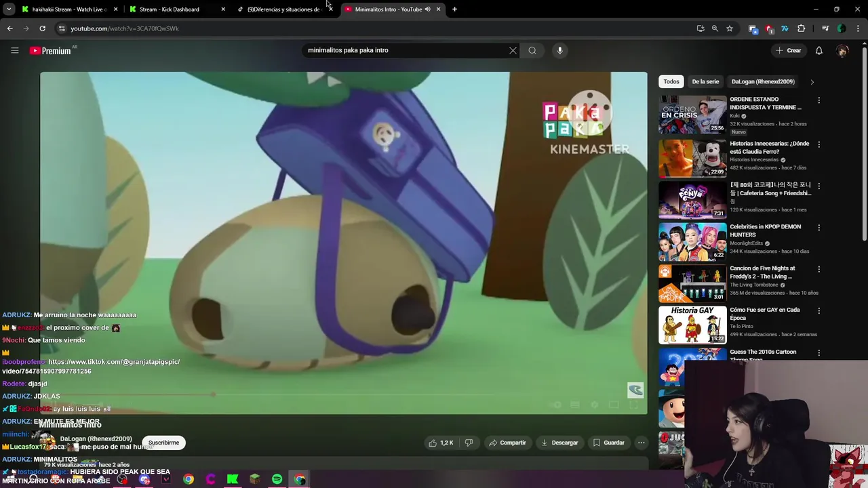Screen dimensions: 868x488
Task: Share the video with Compartir
Action: pyautogui.click(x=507, y=443)
